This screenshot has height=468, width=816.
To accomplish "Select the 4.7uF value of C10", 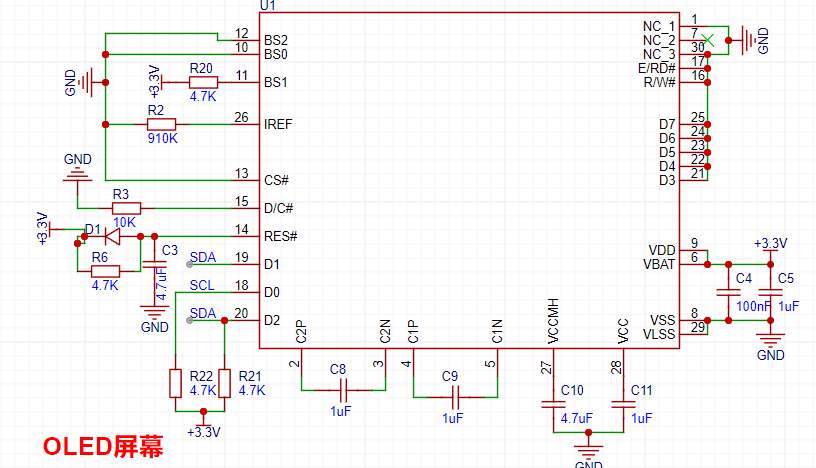I will pos(577,418).
